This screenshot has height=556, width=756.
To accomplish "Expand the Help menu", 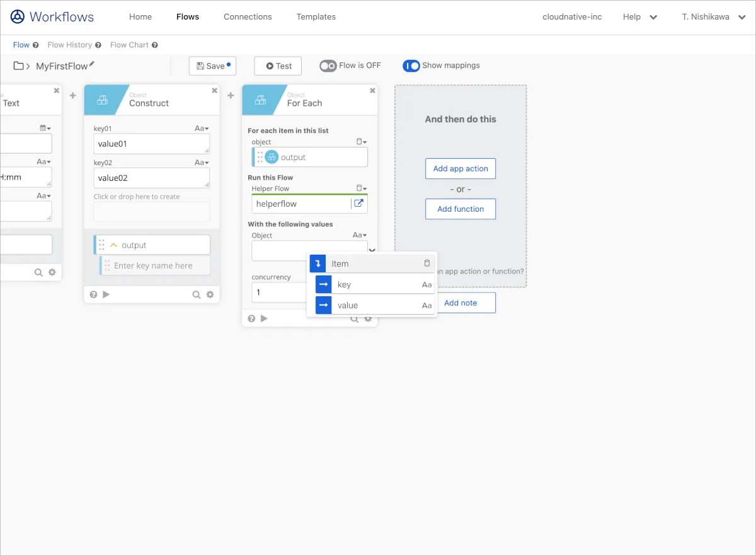I will [x=639, y=17].
